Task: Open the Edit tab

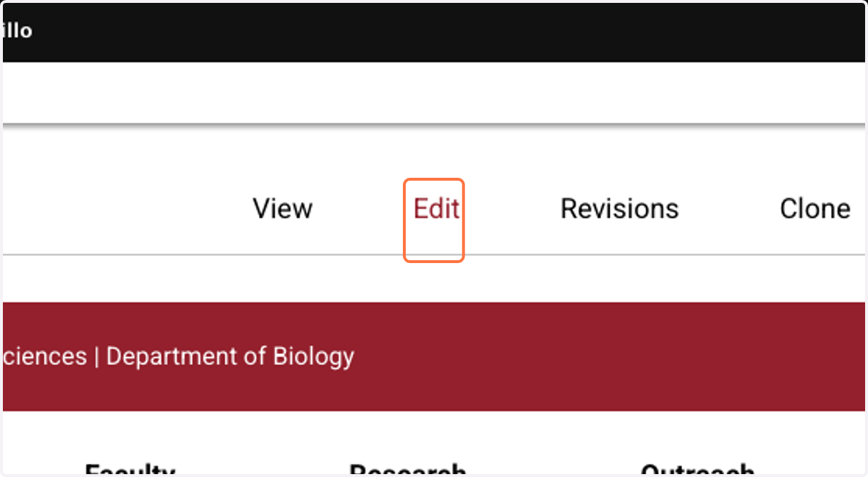Action: (x=436, y=209)
